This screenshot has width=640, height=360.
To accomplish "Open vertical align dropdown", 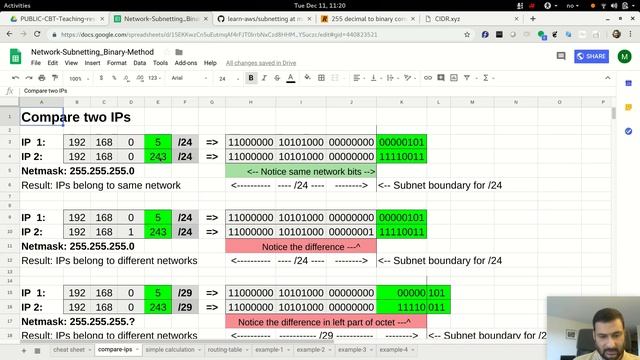I will click(375, 78).
